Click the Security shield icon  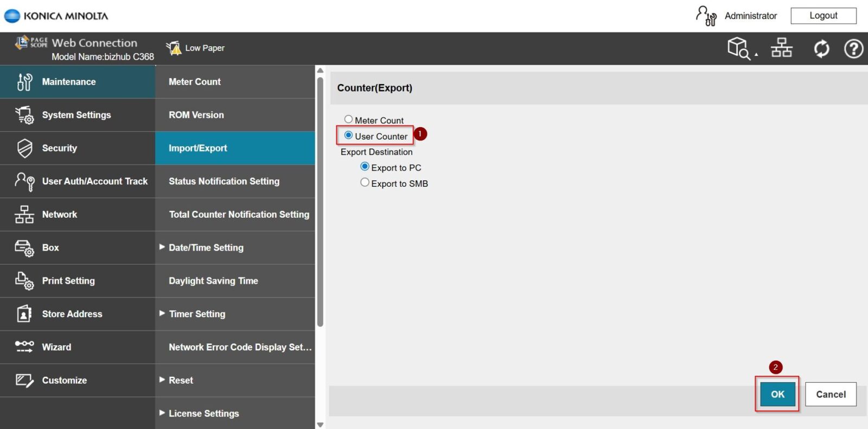[x=24, y=148]
